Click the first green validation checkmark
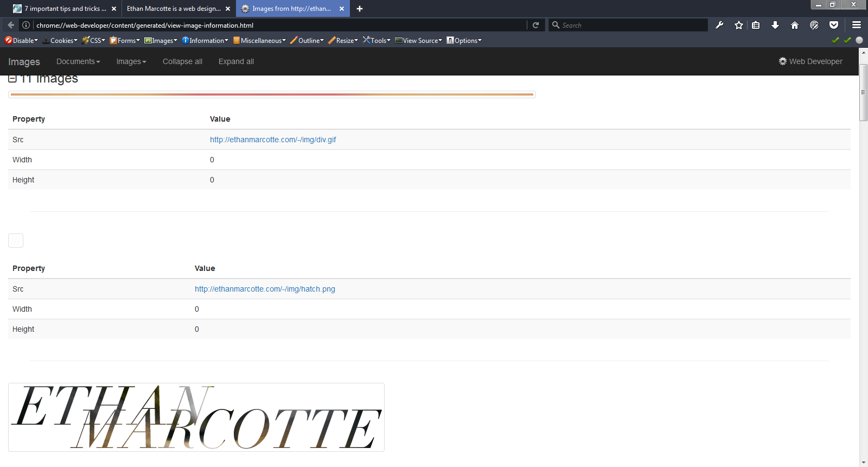 [835, 40]
